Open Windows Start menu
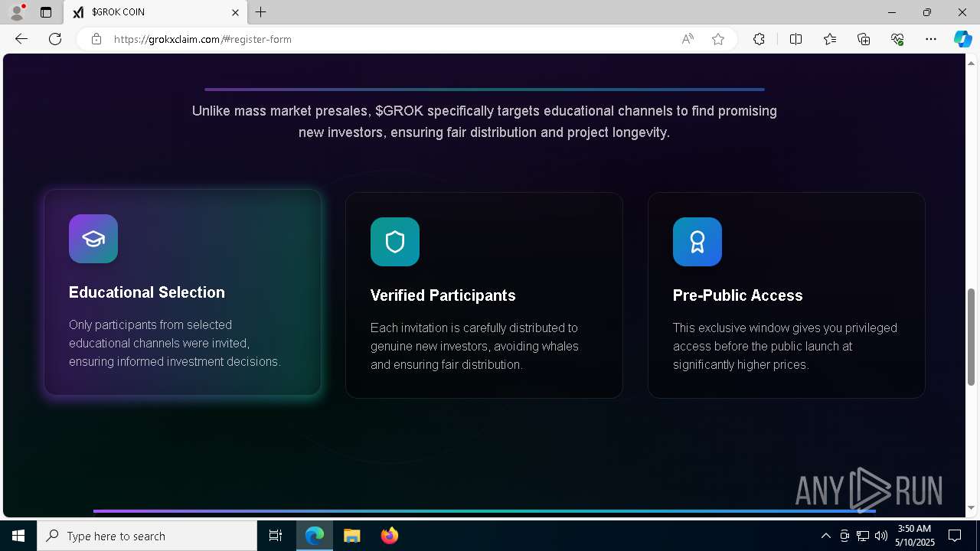Image resolution: width=980 pixels, height=551 pixels. 18,536
